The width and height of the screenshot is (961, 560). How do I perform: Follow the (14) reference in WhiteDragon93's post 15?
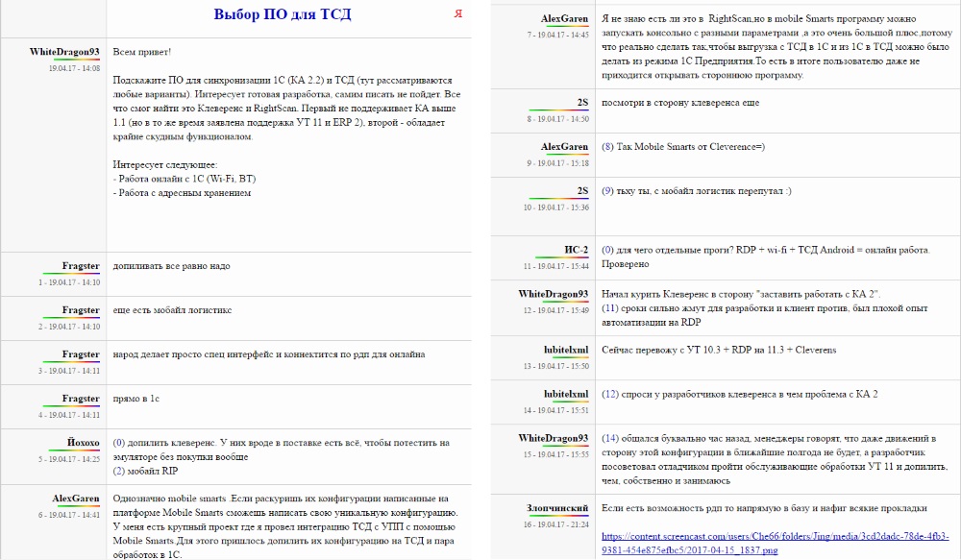(x=610, y=439)
